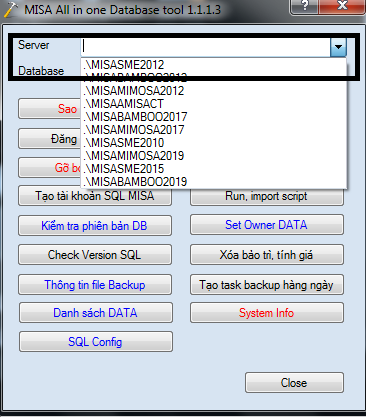Open Danh sách DATA
The width and height of the screenshot is (366, 417).
click(x=96, y=313)
